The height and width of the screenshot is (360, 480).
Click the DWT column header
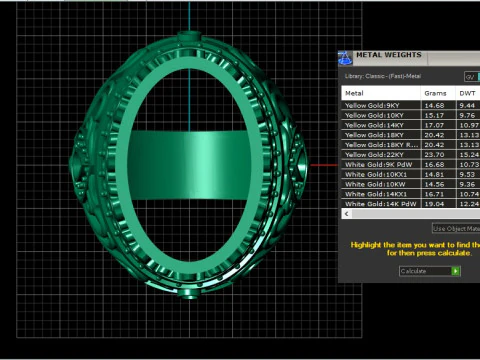coord(468,93)
